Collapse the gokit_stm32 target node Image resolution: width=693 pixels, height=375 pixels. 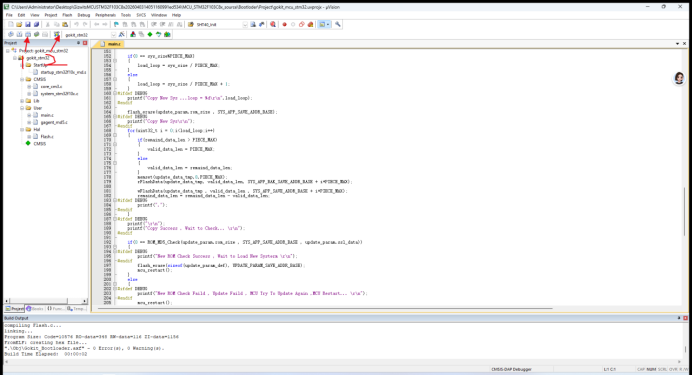tap(15, 58)
